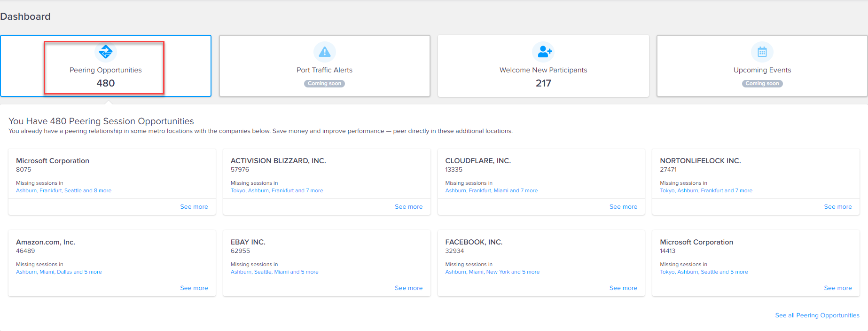Screen dimensions: 868x331
Task: Click Ashburn, Seattle, Miami and 5 more
Action: tap(274, 272)
